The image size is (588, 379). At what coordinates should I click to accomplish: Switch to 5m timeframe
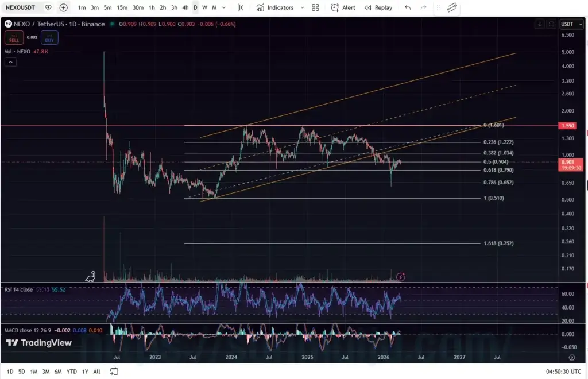tap(107, 7)
